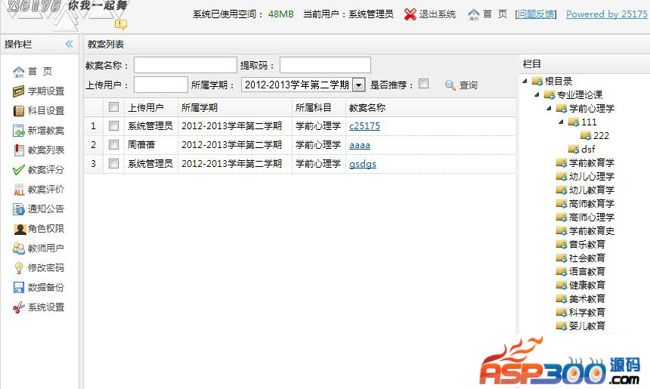The image size is (650, 389).
Task: Click the magnifier 查询 search icon
Action: click(x=450, y=85)
